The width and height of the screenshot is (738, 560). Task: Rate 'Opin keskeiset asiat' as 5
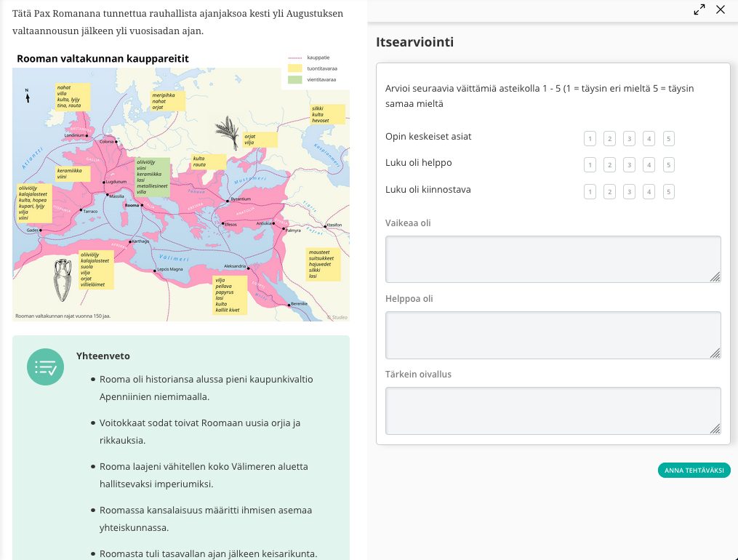pyautogui.click(x=668, y=139)
